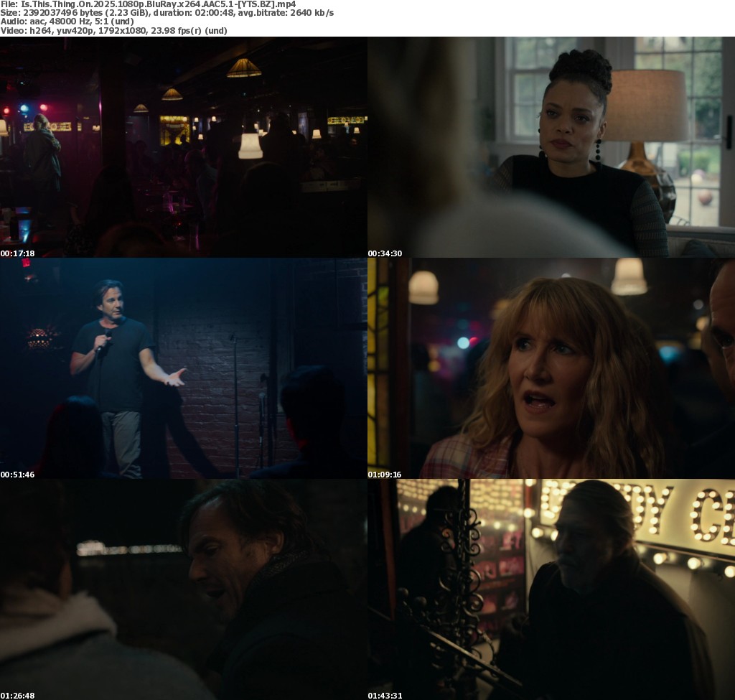Select the blonde woman close-up thumbnail
The width and height of the screenshot is (735, 700).
pos(551,368)
